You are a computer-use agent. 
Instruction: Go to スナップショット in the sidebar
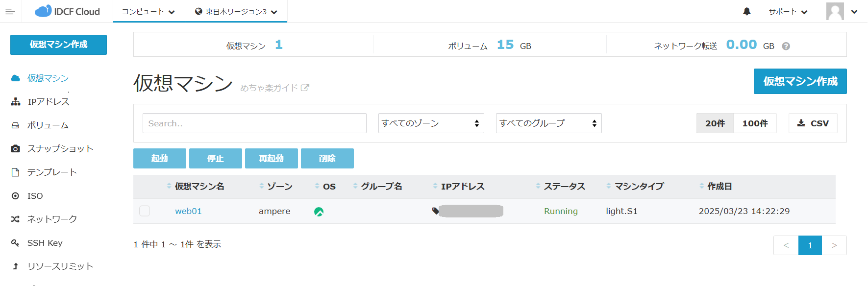pos(60,148)
